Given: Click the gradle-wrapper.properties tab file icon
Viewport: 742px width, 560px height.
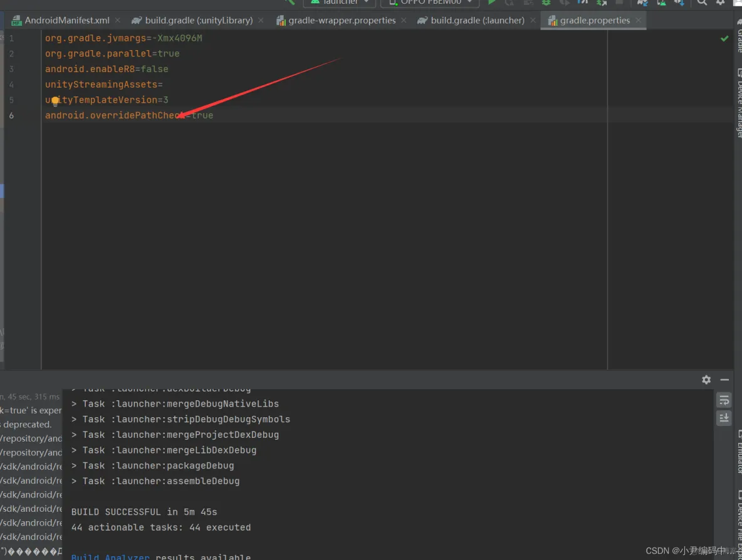Looking at the screenshot, I should (x=281, y=20).
